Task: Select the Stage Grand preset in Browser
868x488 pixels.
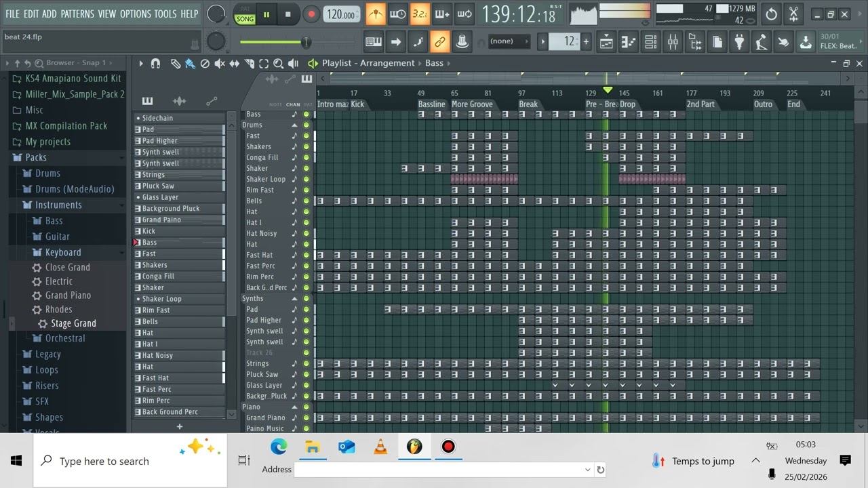Action: click(x=73, y=323)
